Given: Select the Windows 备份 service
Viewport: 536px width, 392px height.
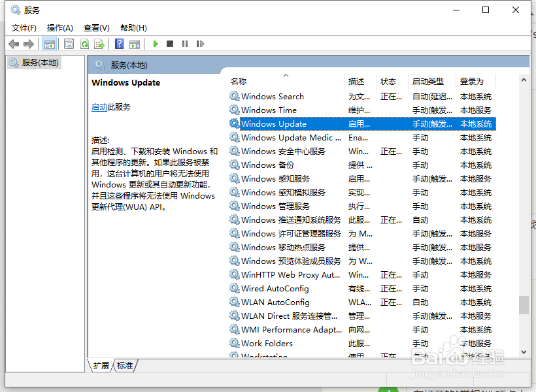Looking at the screenshot, I should coord(362,165).
